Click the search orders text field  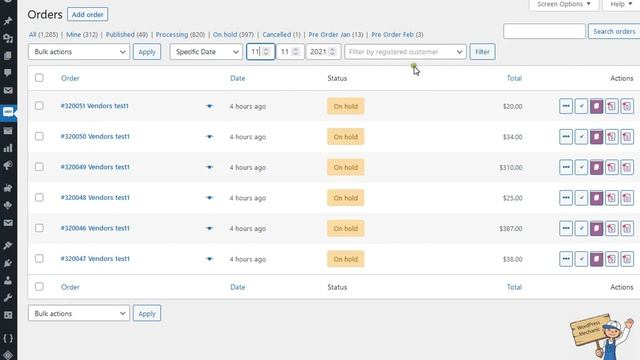[544, 31]
